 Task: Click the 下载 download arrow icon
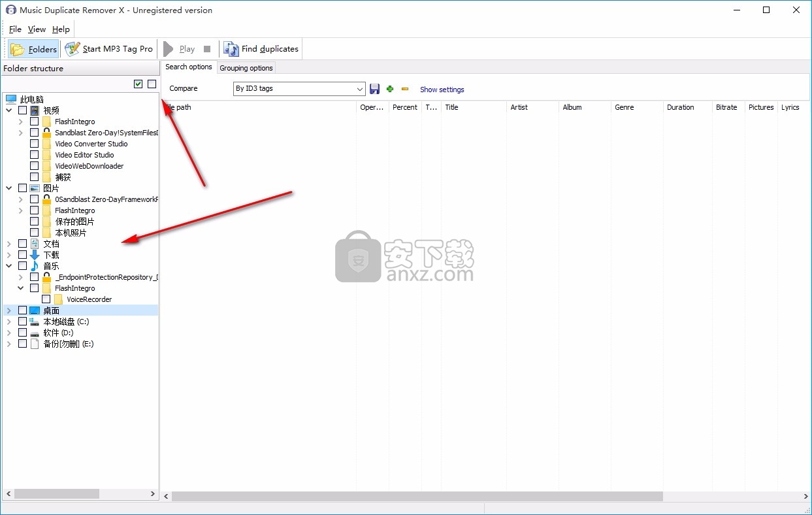pos(35,255)
